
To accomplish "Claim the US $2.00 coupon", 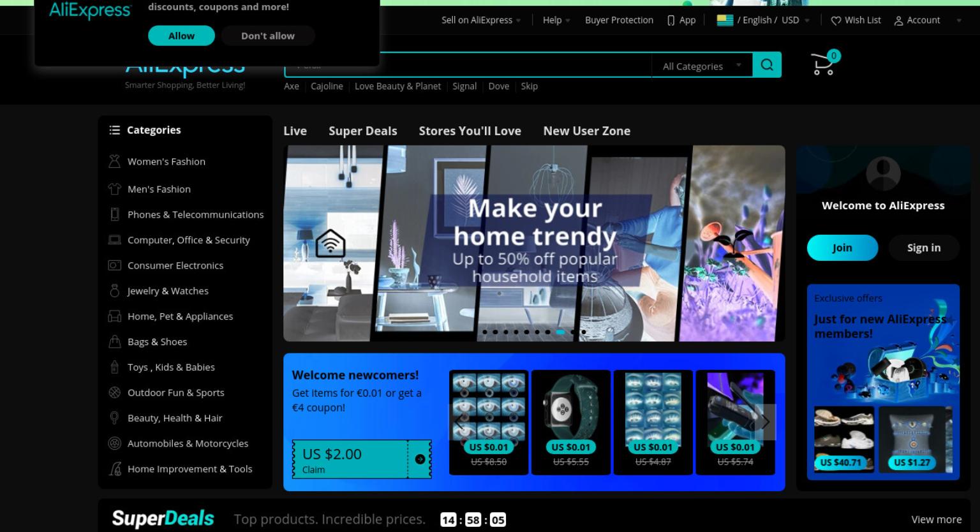I will pos(362,459).
